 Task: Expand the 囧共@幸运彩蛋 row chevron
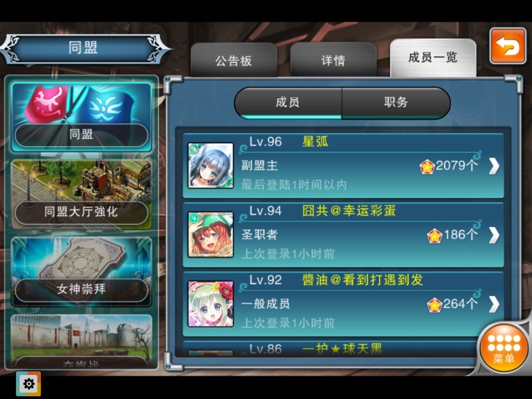[x=494, y=235]
